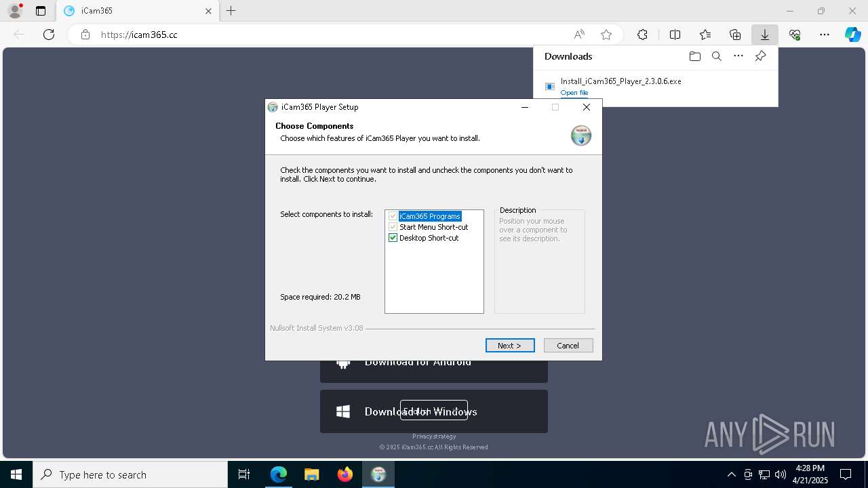This screenshot has height=488, width=868.
Task: Toggle Start Menu Short-cut checkbox
Action: click(x=393, y=227)
